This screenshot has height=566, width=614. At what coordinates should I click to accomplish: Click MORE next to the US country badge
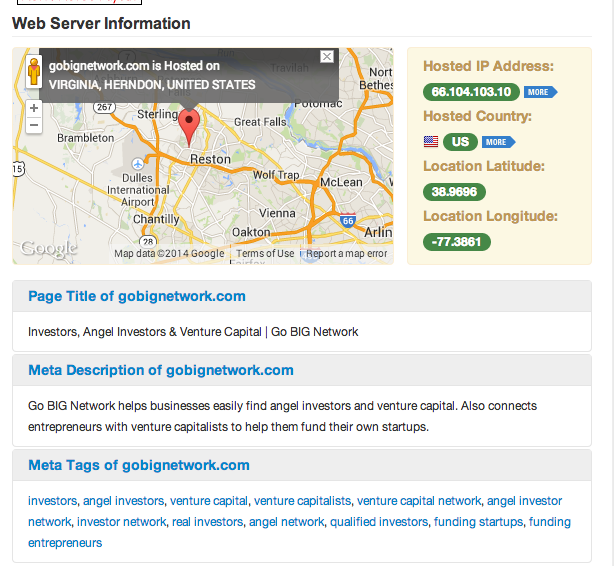click(498, 142)
